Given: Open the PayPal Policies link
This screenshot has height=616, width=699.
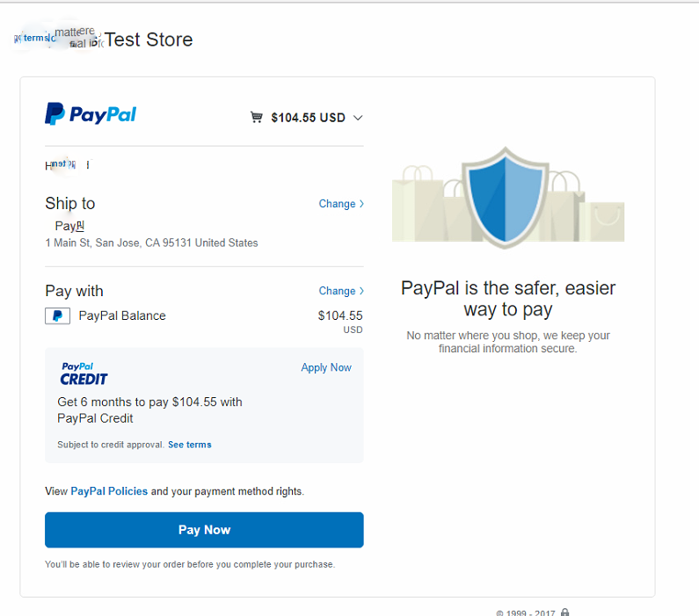Looking at the screenshot, I should (x=109, y=491).
